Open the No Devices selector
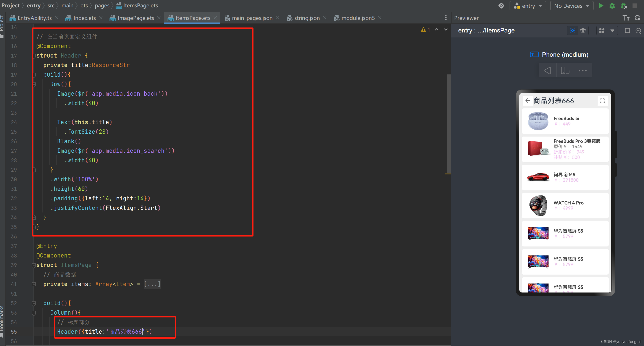Viewport: 644px width, 346px height. point(571,6)
